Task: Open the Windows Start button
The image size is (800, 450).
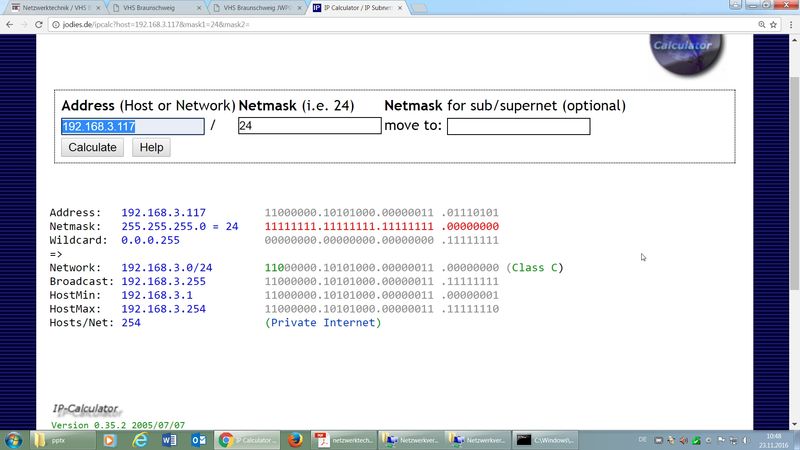Action: click(13, 440)
